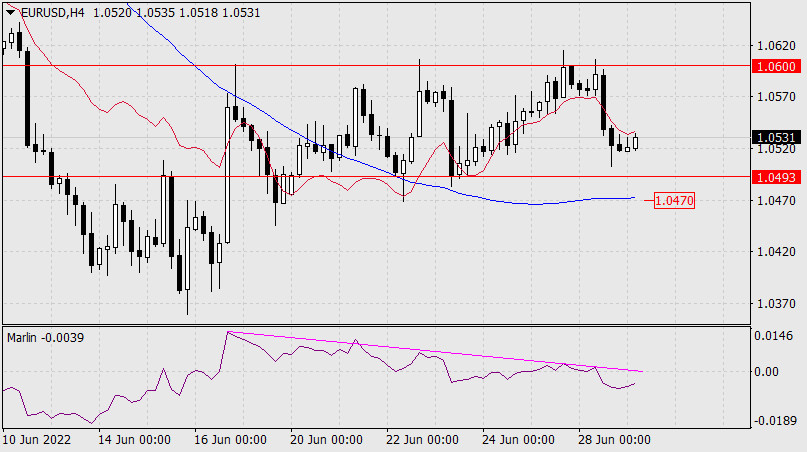The height and width of the screenshot is (452, 807).
Task: Click the boxed 1.0470 price label
Action: 674,200
